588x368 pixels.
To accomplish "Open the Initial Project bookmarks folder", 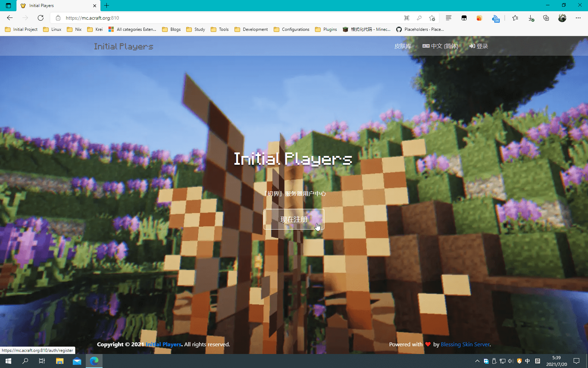I will [x=21, y=29].
